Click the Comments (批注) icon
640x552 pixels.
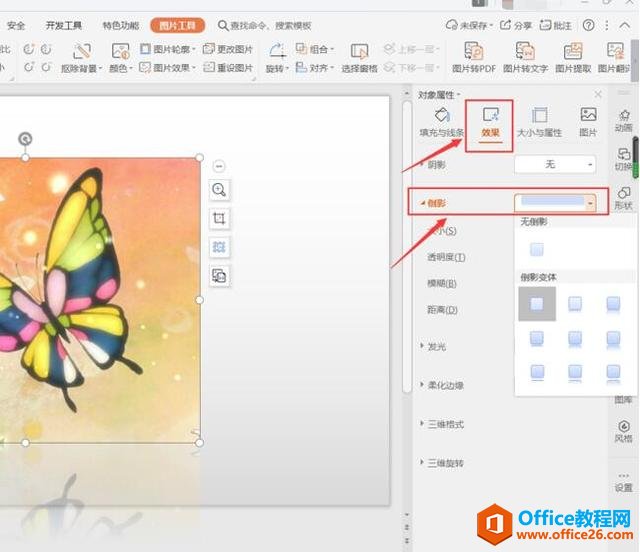tap(556, 25)
